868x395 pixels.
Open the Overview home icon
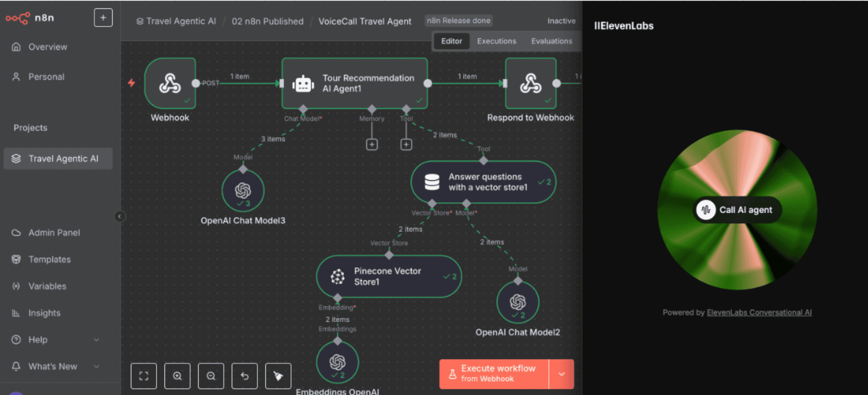point(16,47)
